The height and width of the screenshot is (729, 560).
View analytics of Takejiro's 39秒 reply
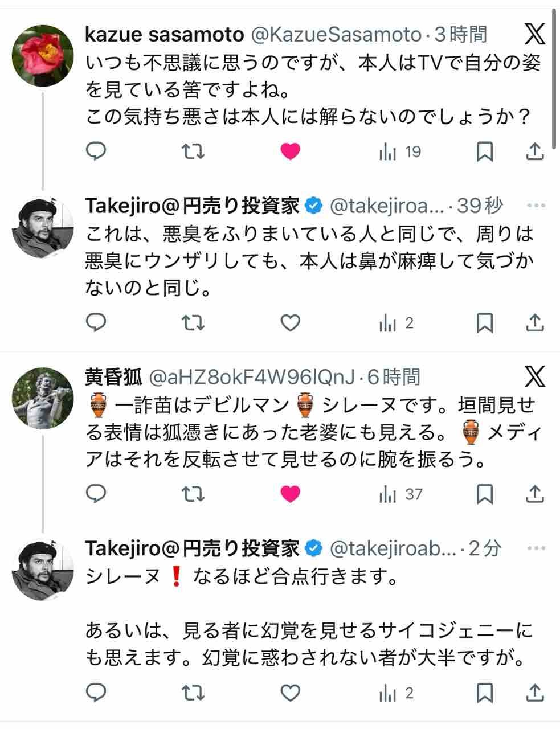pyautogui.click(x=397, y=323)
